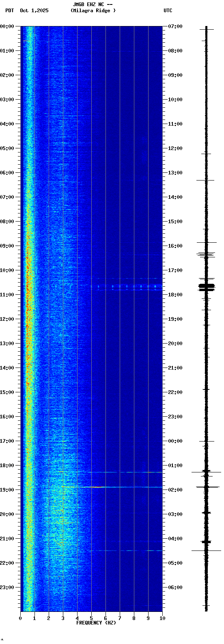
Task: Click the right axis '22:00' UTC label
Action: [x=175, y=392]
